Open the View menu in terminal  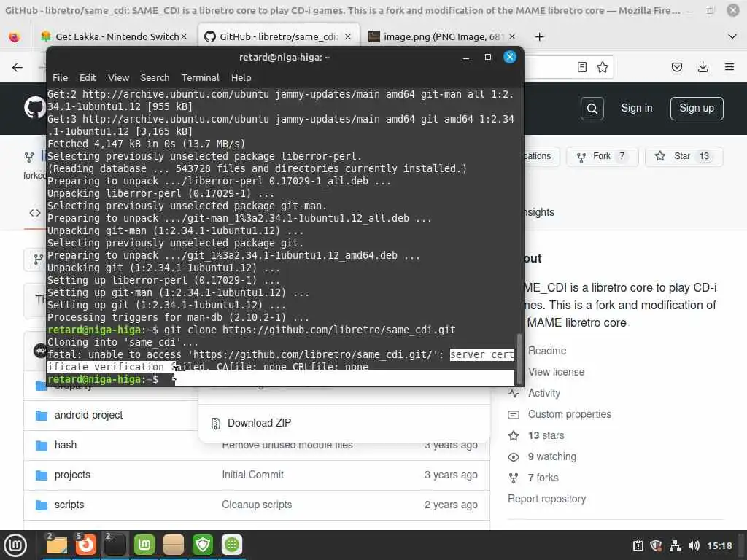click(x=118, y=77)
